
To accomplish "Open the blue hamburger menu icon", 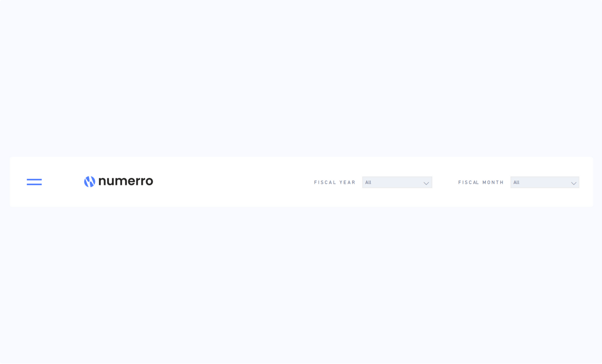I will pos(34,182).
